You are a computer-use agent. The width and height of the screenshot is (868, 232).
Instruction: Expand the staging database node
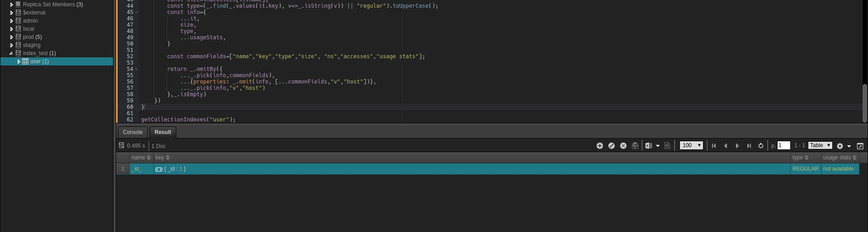[11, 45]
